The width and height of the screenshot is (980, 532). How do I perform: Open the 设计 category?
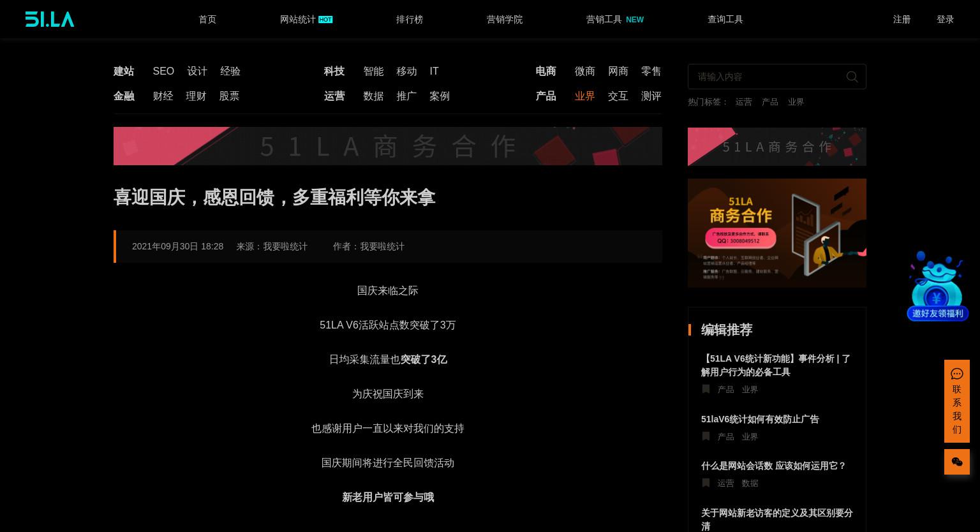(197, 71)
